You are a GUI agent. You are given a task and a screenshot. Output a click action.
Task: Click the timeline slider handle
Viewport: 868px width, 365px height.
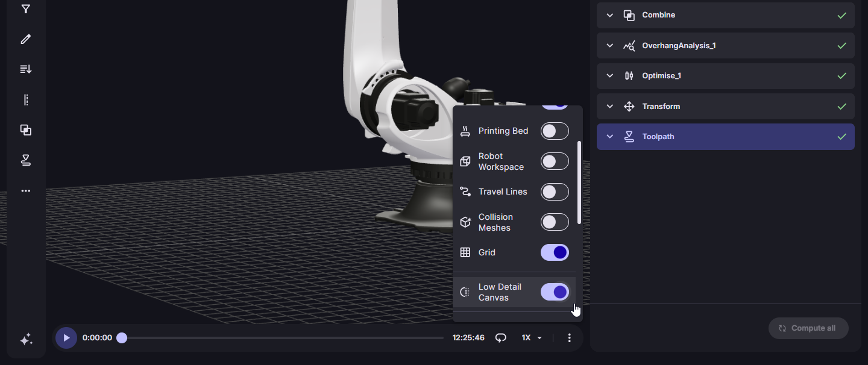[122, 338]
